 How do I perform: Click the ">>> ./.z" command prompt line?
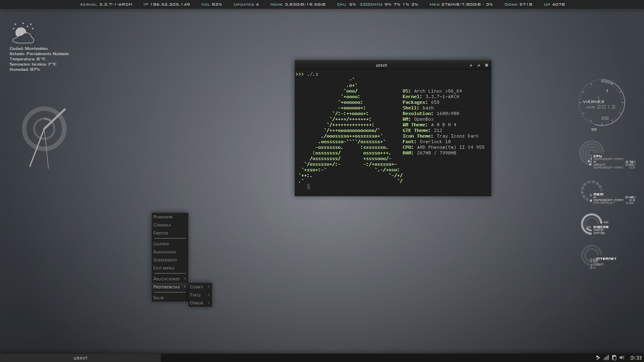click(307, 74)
